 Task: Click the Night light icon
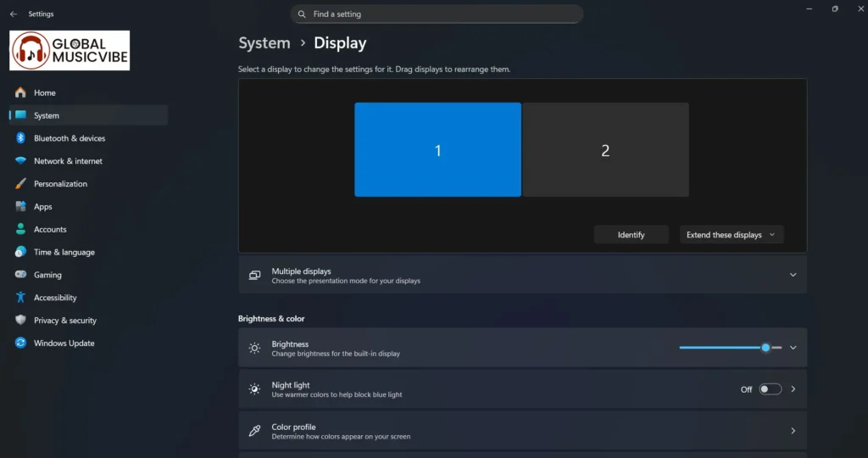click(x=254, y=388)
